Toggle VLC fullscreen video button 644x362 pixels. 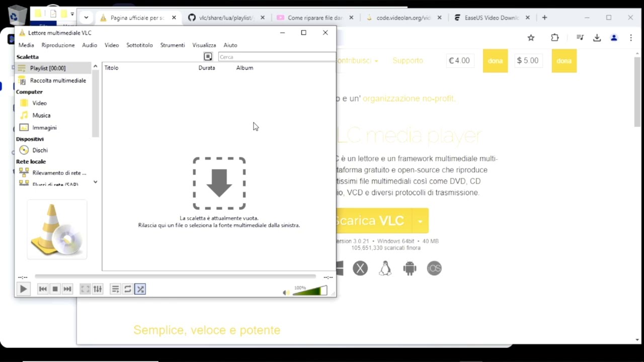pyautogui.click(x=85, y=289)
